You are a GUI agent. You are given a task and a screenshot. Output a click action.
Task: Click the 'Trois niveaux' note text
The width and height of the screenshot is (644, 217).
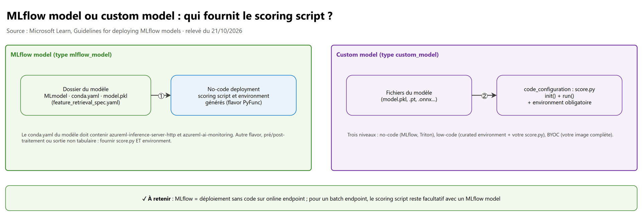click(480, 135)
